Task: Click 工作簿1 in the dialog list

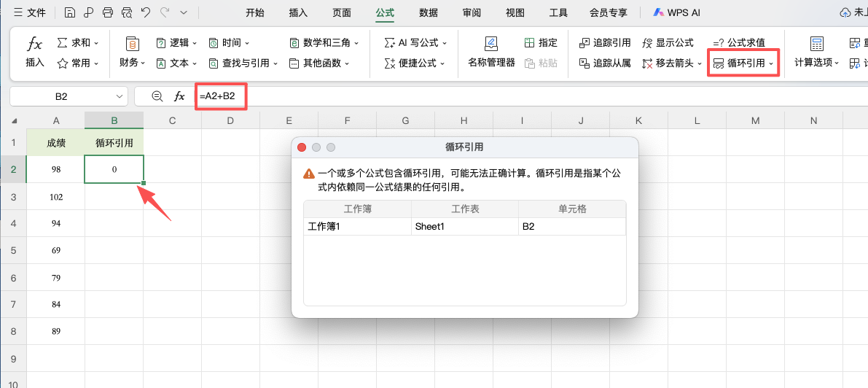Action: tap(358, 227)
